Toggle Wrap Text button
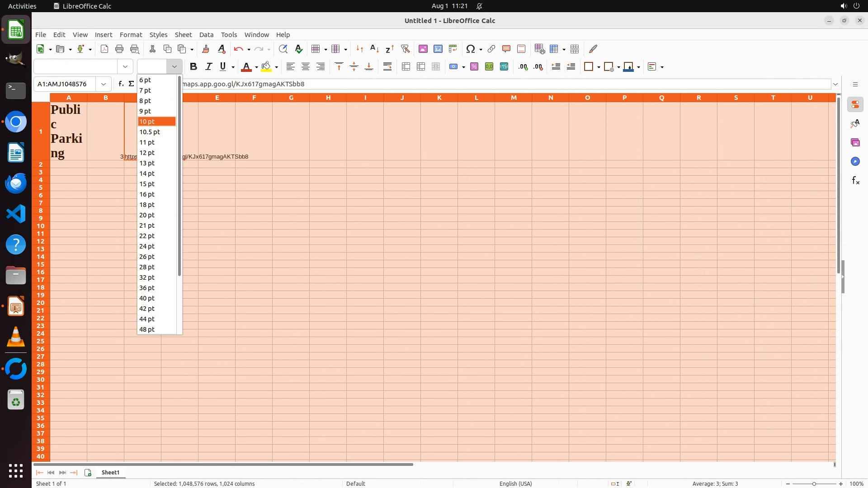This screenshot has width=868, height=488. (387, 67)
